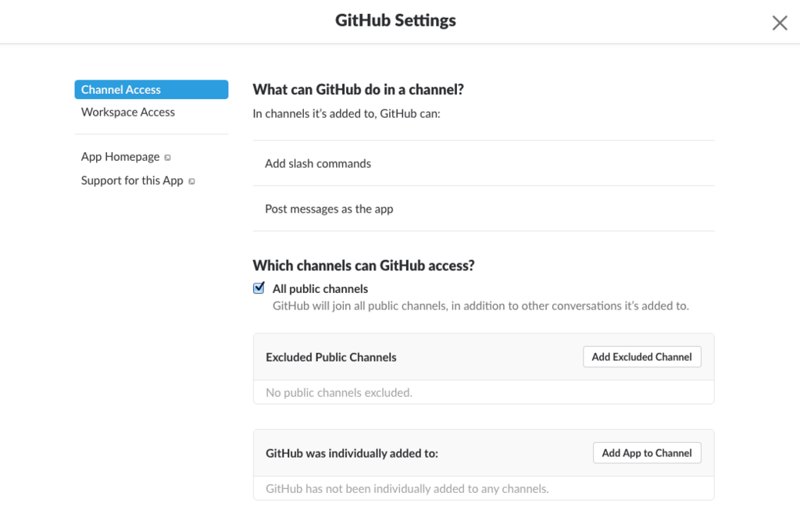This screenshot has height=532, width=800.
Task: Click the Excluded Public Channels header
Action: pyautogui.click(x=331, y=358)
